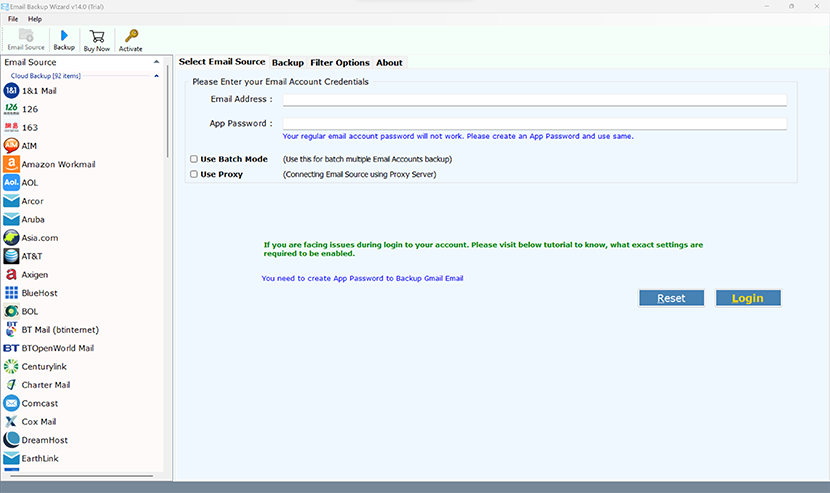Collapse the Email Source panel arrow
The image size is (830, 493).
156,62
